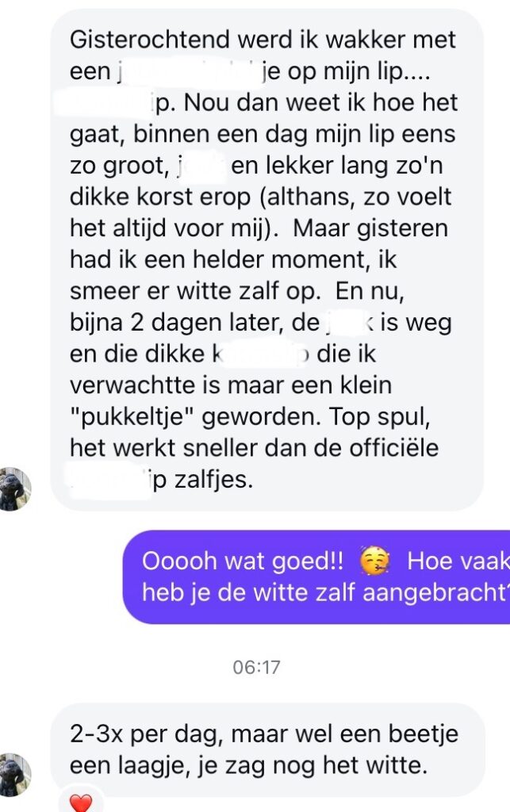Open sender avatar beside the long Gisterochtend message
Image resolution: width=510 pixels, height=812 pixels.
15,488
